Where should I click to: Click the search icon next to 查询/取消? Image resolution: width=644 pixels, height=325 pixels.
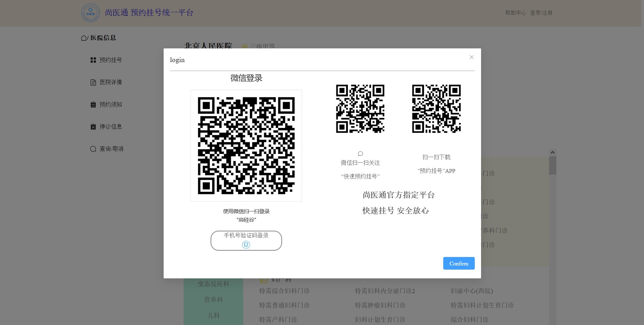pos(93,149)
